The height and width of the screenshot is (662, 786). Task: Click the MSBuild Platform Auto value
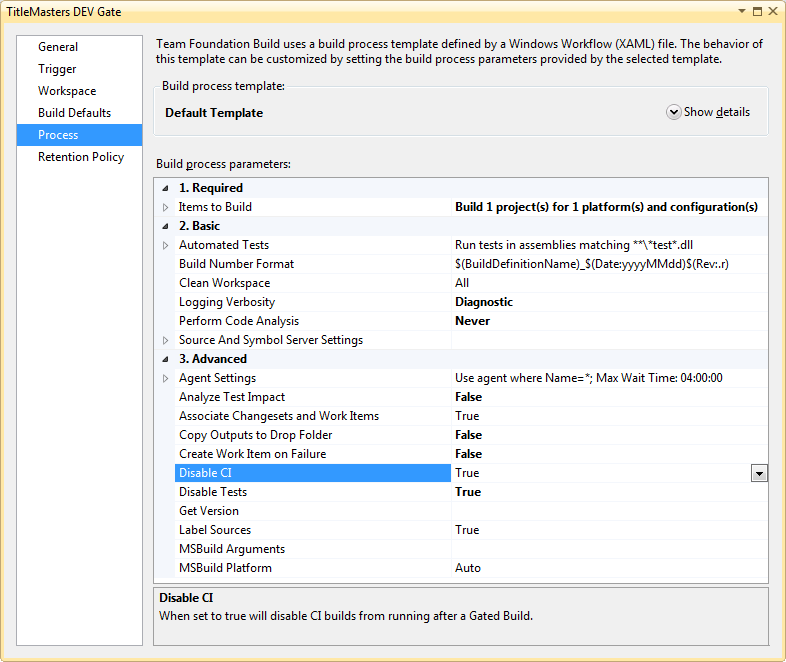click(468, 568)
